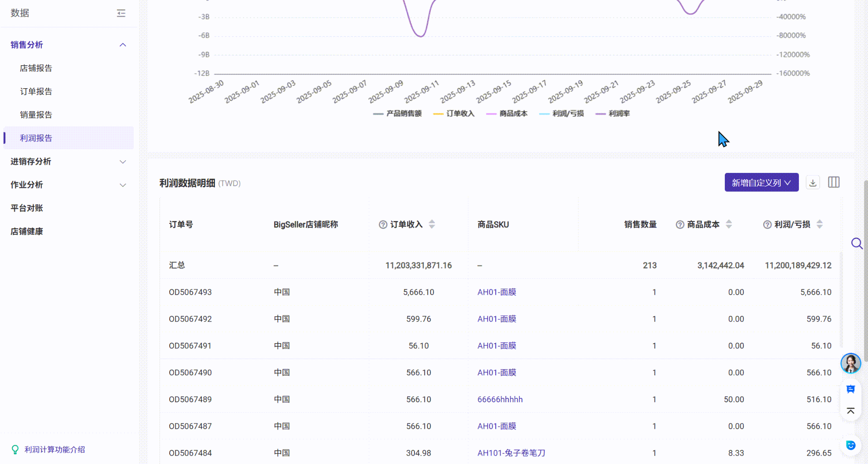Select 平台对账 from the sidebar
The height and width of the screenshot is (464, 868).
27,208
